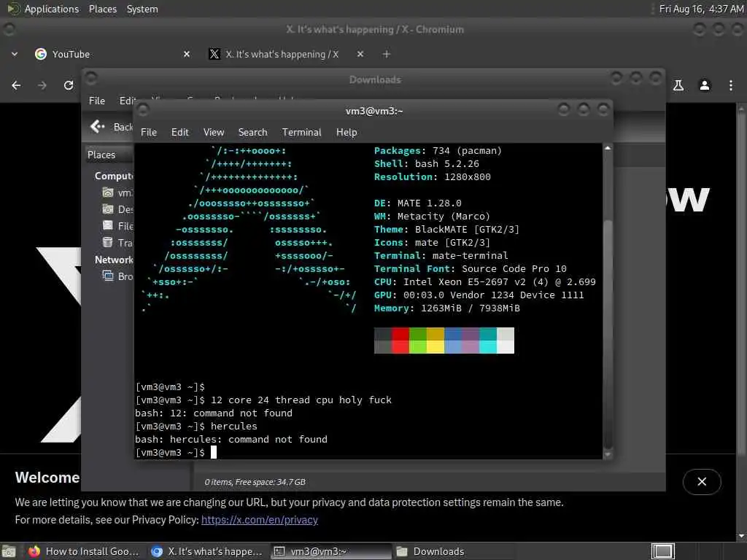This screenshot has height=560, width=747.
Task: Select the Desktop folder icon in sidebar
Action: (108, 209)
